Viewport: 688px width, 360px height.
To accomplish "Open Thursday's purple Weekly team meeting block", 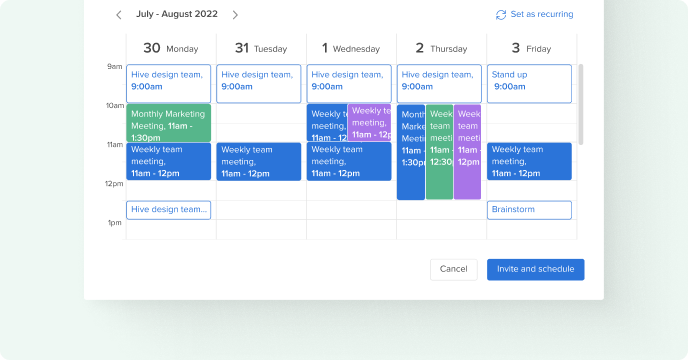I will click(x=467, y=151).
